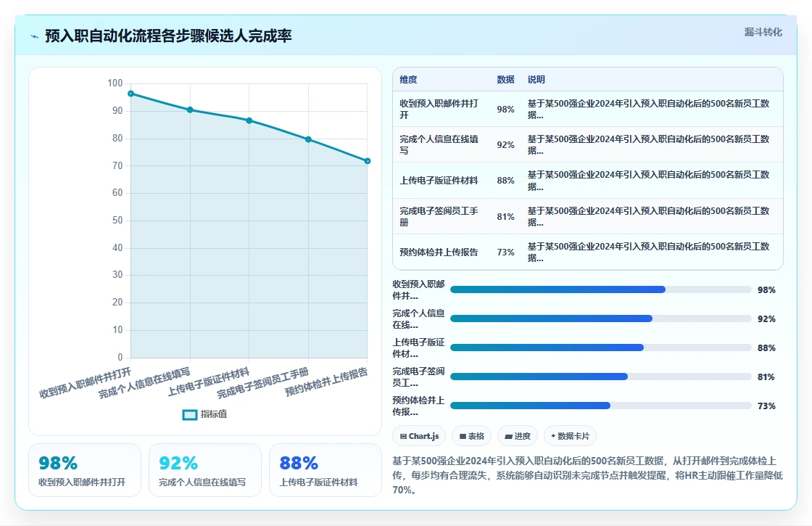The height and width of the screenshot is (526, 812).
Task: Click the chart point for 预约体检并上传报告
Action: [x=367, y=161]
